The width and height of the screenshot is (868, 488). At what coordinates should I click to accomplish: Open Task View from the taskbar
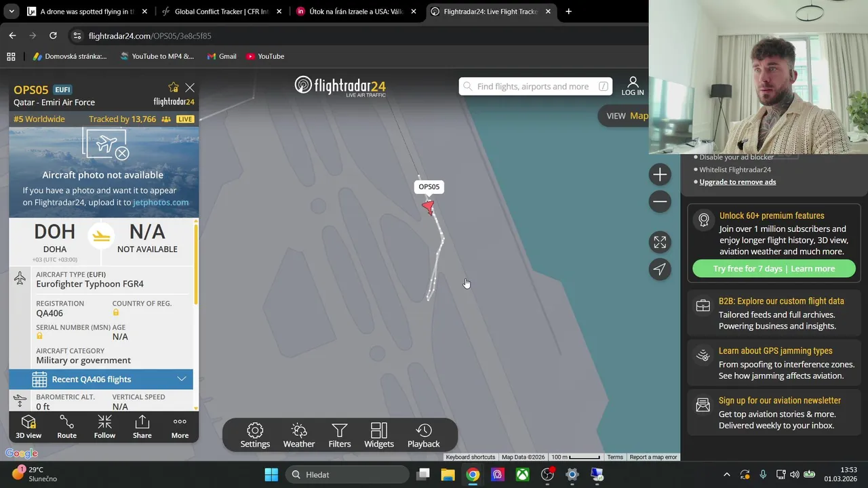422,474
